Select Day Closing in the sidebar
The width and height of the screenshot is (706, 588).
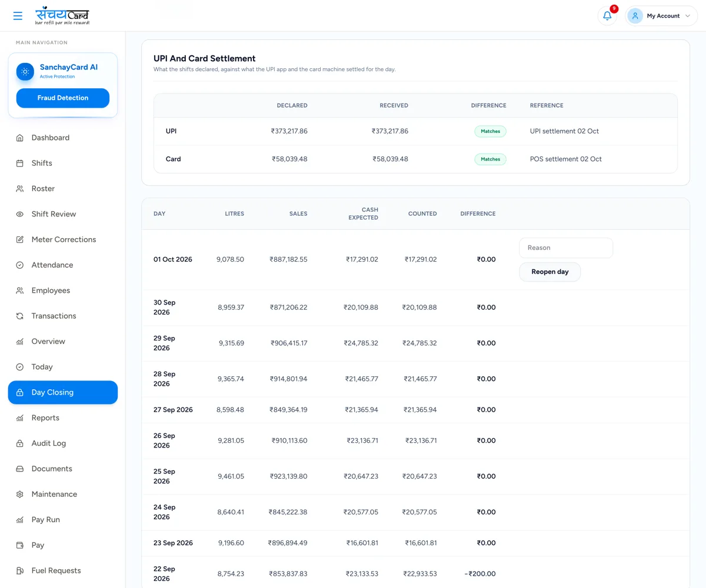63,392
